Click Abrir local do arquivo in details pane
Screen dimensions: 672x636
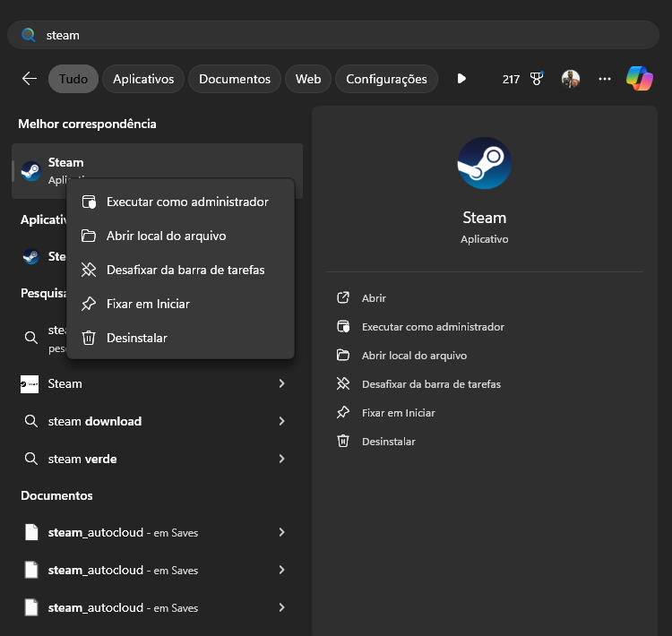tap(414, 356)
